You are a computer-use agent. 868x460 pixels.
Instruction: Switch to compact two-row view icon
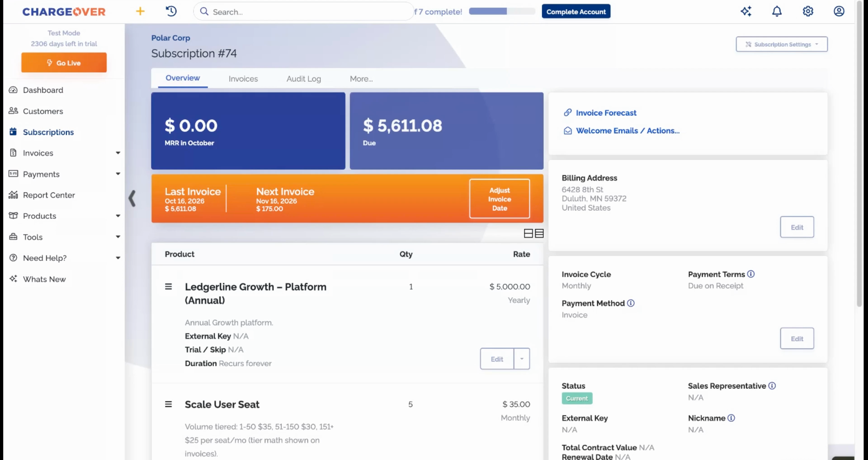click(528, 233)
